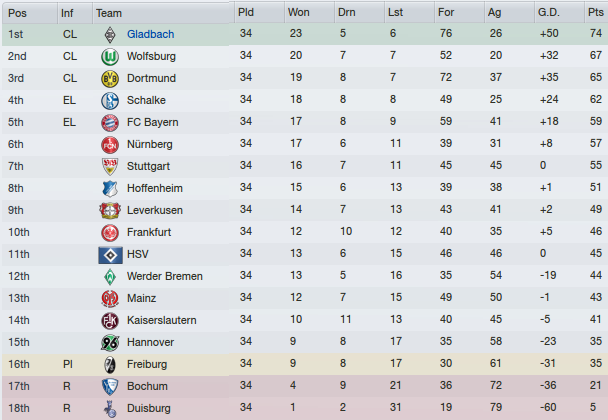This screenshot has width=608, height=420.
Task: Click the Dortmund BVB yellow badge
Action: pyautogui.click(x=110, y=79)
